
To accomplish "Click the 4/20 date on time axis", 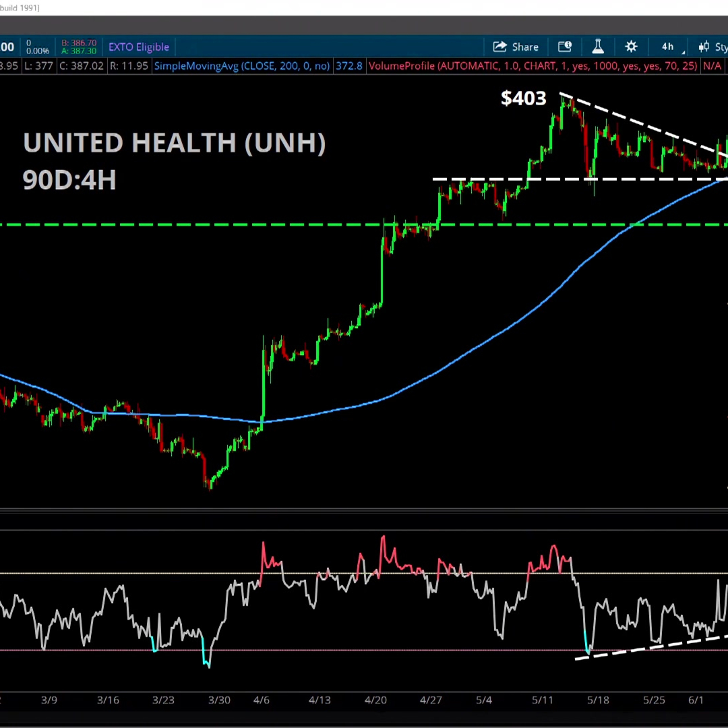I will tap(375, 700).
